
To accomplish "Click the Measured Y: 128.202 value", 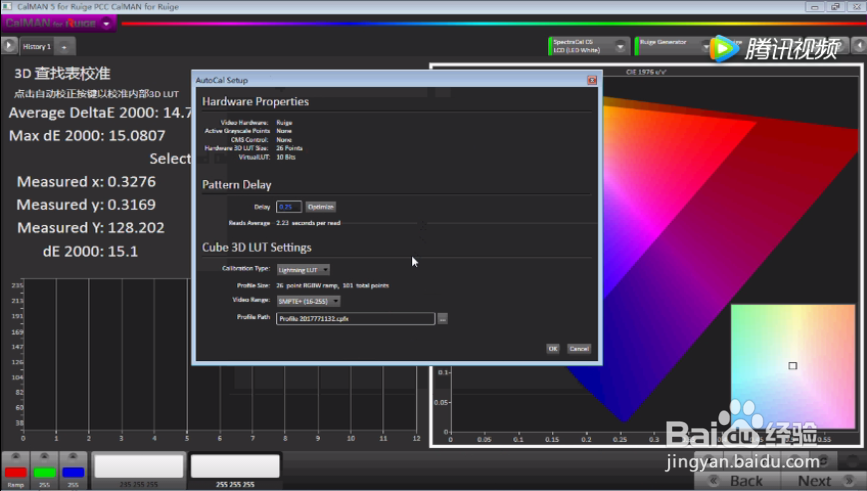I will (91, 228).
